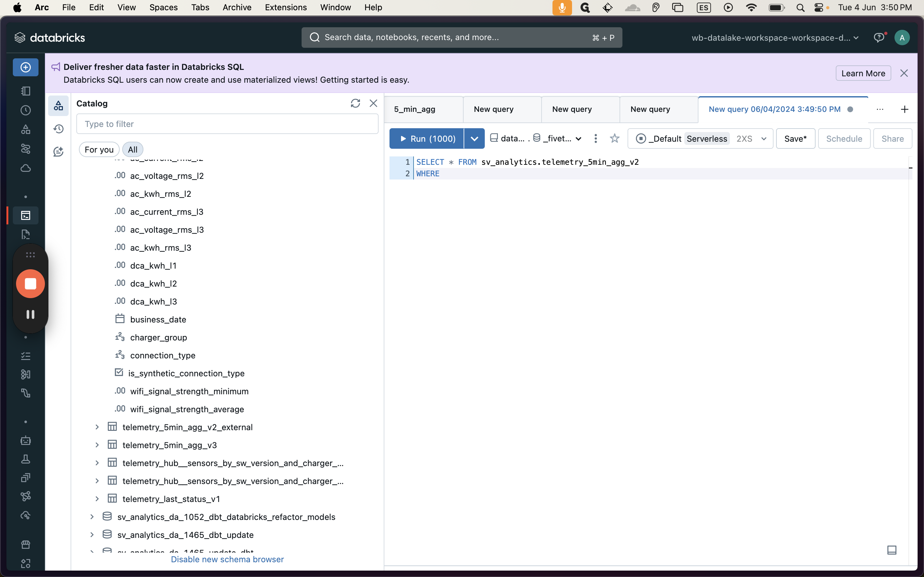The image size is (924, 577).
Task: Select the All filter pill
Action: 133,150
